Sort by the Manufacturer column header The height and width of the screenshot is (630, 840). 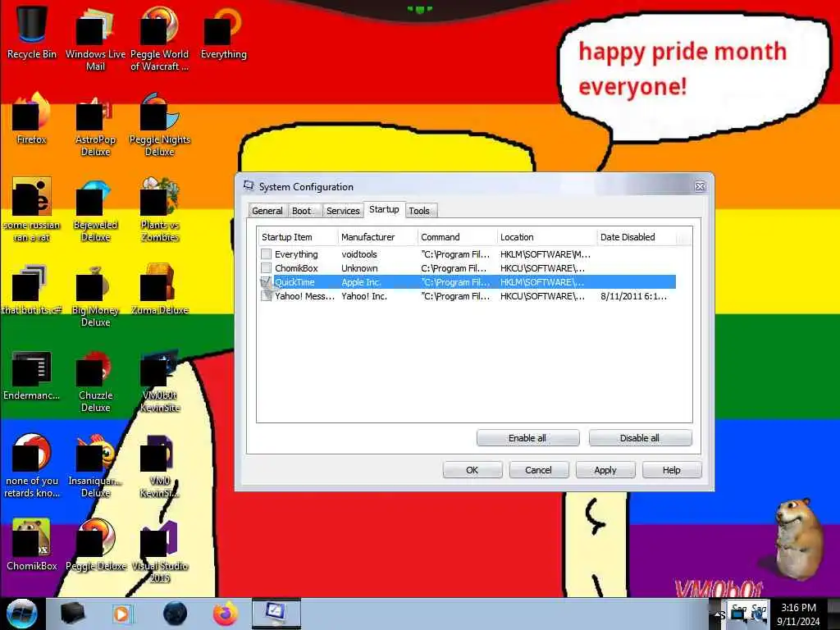[x=377, y=237]
